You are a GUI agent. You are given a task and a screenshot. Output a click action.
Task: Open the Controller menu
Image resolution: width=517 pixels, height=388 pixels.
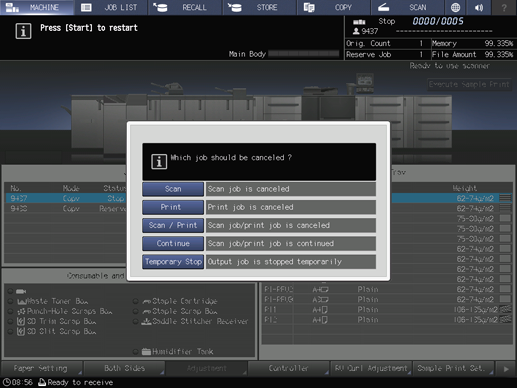click(288, 368)
